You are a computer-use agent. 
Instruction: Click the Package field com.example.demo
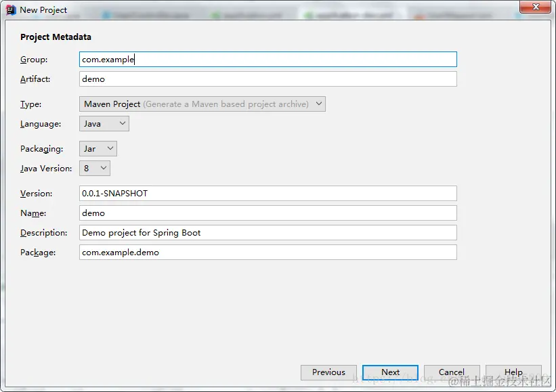tap(268, 253)
